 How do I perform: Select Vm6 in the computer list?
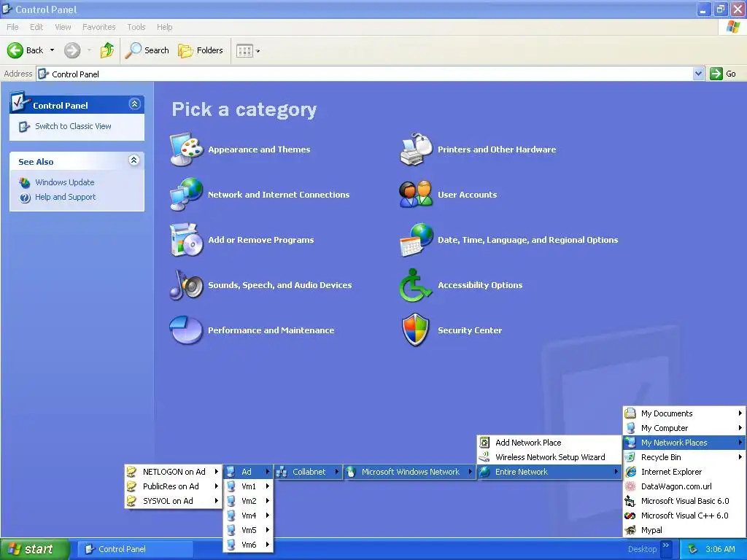248,545
